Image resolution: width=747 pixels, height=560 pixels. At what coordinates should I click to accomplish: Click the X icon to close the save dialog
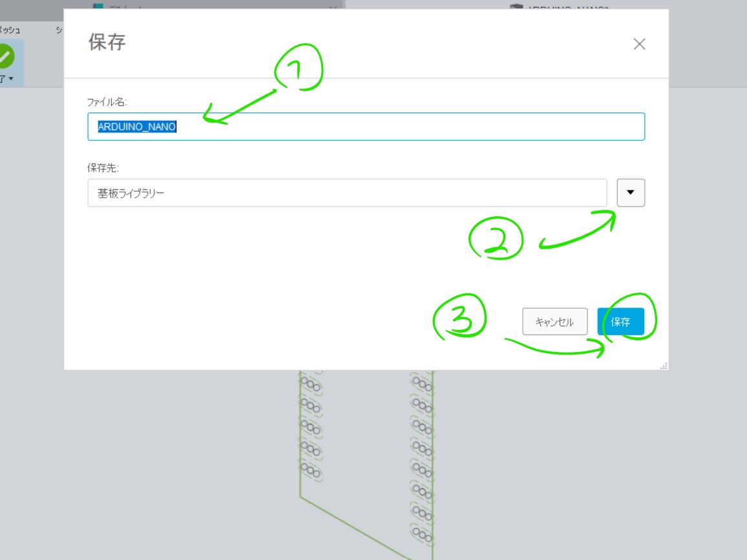point(639,44)
